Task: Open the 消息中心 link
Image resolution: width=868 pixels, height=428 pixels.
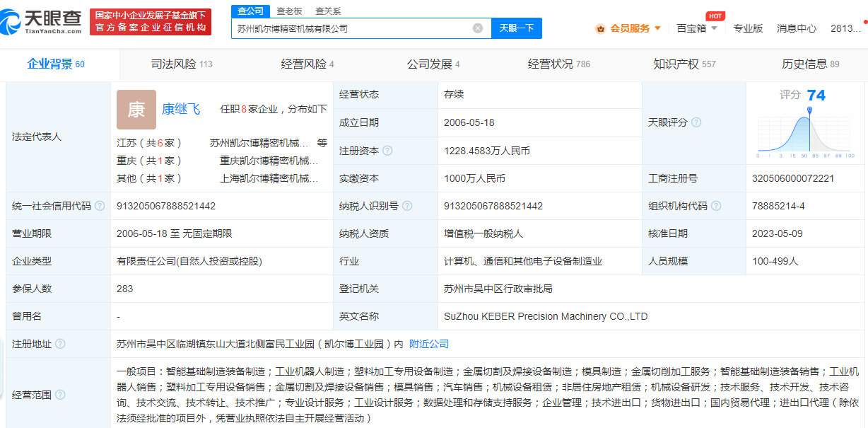Action: (797, 28)
